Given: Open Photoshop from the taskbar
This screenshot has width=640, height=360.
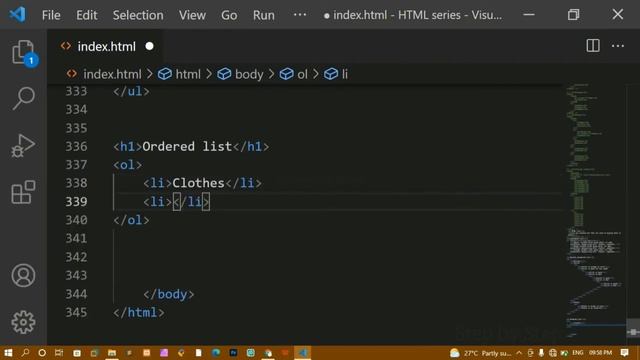Looking at the screenshot, I should 233,353.
